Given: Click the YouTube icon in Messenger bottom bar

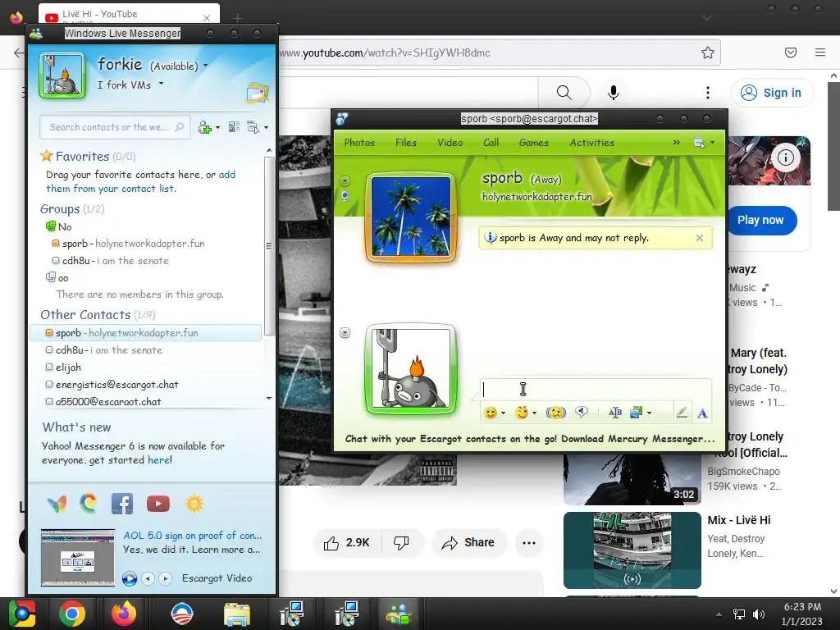Looking at the screenshot, I should 158,504.
